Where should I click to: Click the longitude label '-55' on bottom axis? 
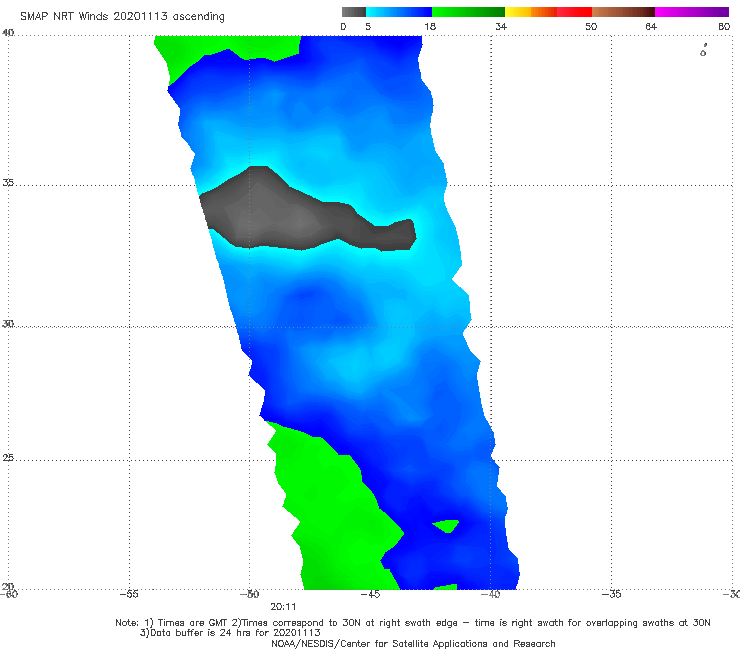129,594
